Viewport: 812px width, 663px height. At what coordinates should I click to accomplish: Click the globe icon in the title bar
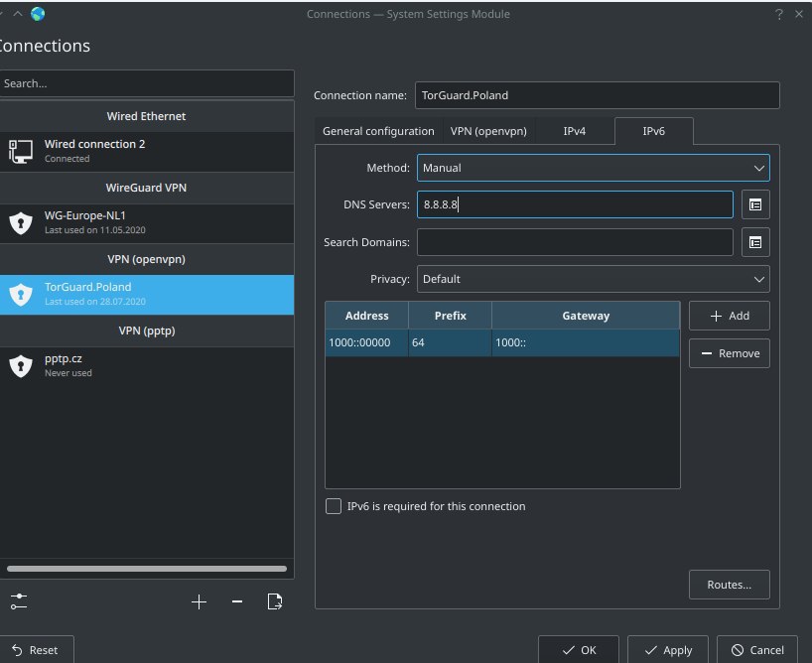[x=38, y=14]
